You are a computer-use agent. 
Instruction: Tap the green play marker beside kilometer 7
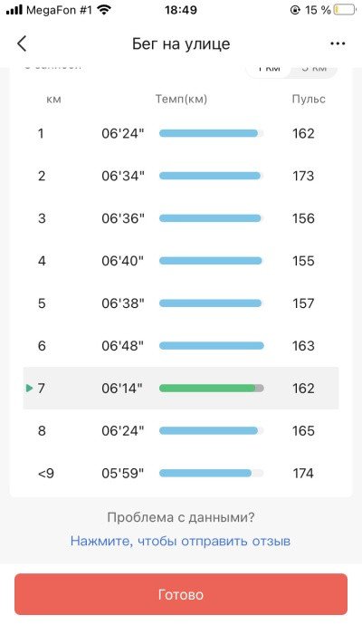click(x=29, y=389)
